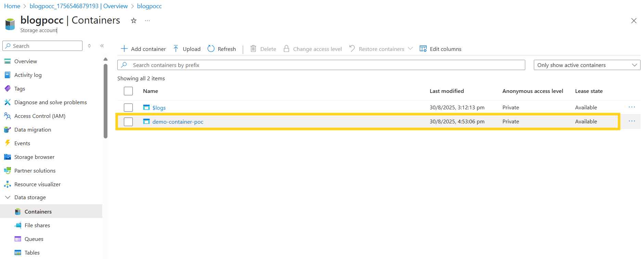The width and height of the screenshot is (644, 259).
Task: Click the Refresh circular arrow icon
Action: point(211,49)
